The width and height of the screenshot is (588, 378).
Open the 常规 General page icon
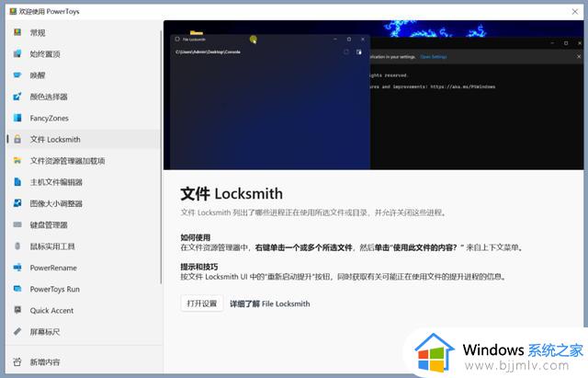17,32
